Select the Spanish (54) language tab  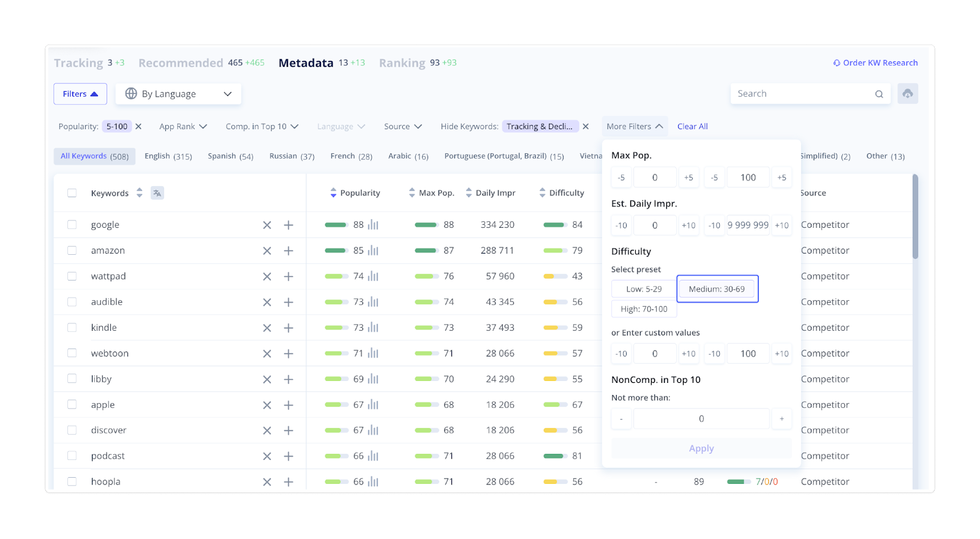pyautogui.click(x=230, y=156)
